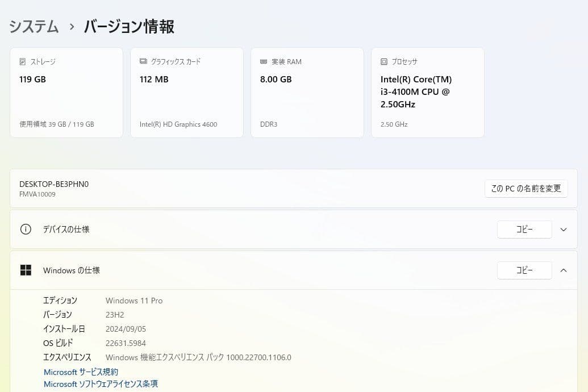Click the info icon beside デバイスの仕様
This screenshot has height=392, width=588.
pyautogui.click(x=26, y=229)
